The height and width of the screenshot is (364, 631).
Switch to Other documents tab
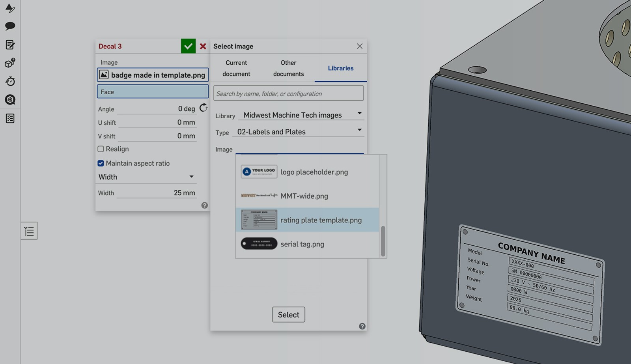tap(289, 68)
